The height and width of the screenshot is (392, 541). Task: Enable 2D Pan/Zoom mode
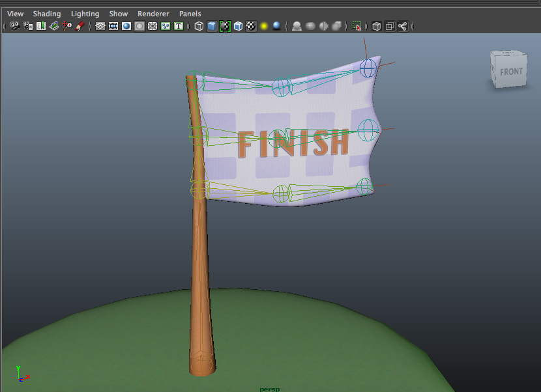(x=68, y=26)
